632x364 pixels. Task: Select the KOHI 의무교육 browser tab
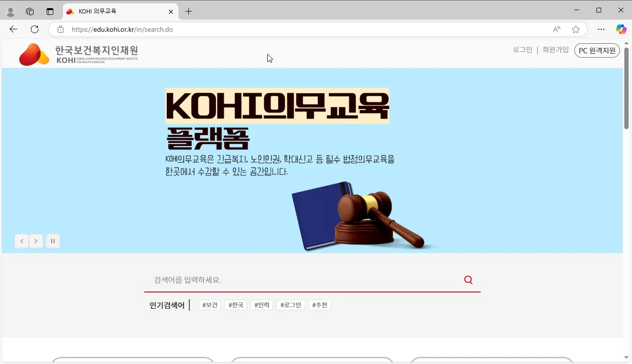coord(121,12)
